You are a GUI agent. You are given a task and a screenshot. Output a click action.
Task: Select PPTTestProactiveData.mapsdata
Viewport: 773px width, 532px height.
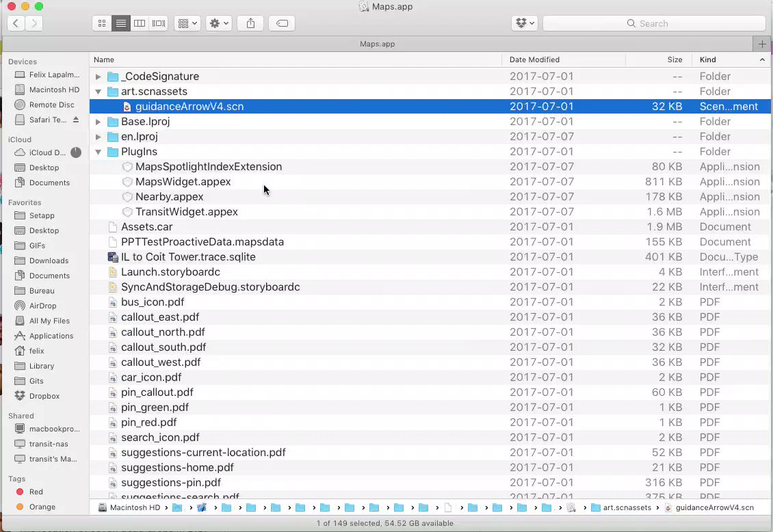(x=202, y=242)
